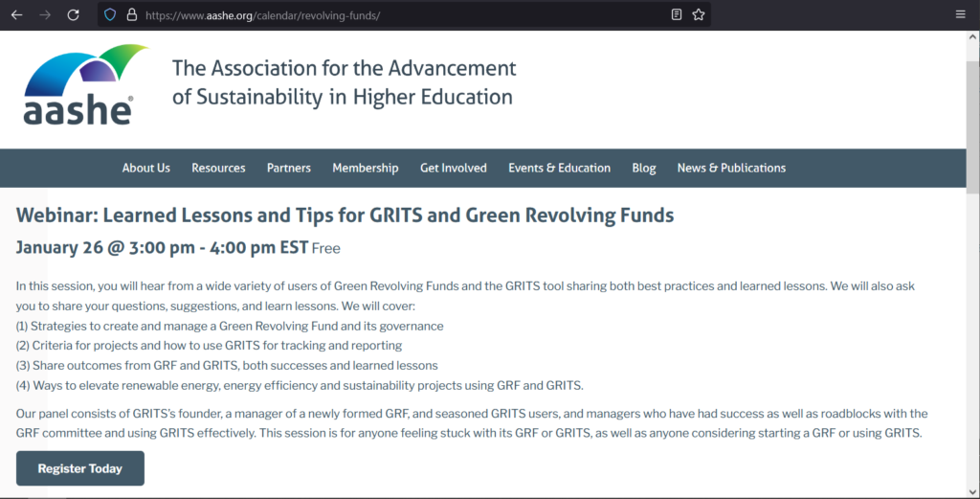Viewport: 980px width, 499px height.
Task: Click item (1) Strategies to create and manage
Action: 230,326
